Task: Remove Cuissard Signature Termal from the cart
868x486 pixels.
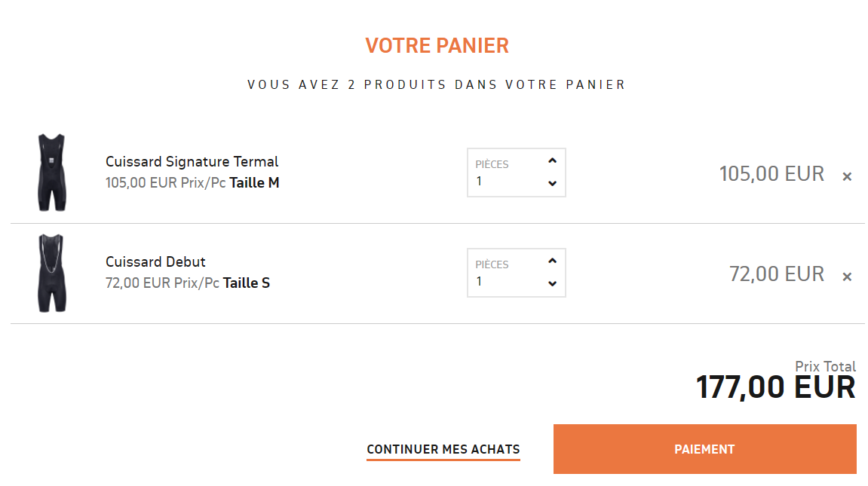Action: click(847, 176)
